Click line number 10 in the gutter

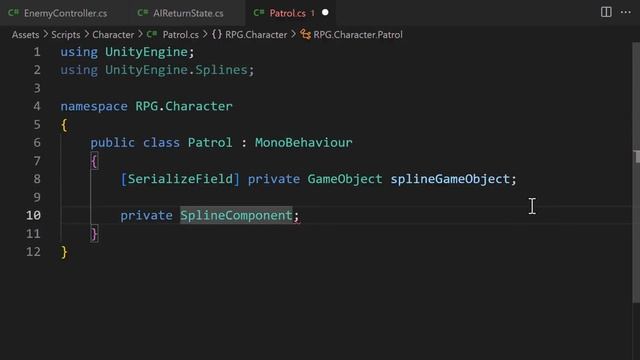coord(33,215)
